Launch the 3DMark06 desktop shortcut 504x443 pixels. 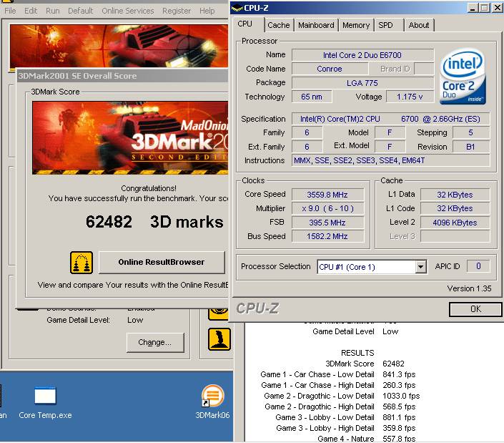pyautogui.click(x=212, y=402)
